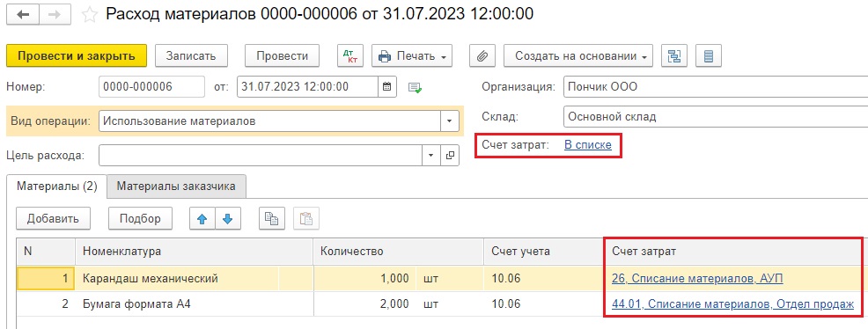Go back with the left arrow button
868x329 pixels.
tap(23, 15)
